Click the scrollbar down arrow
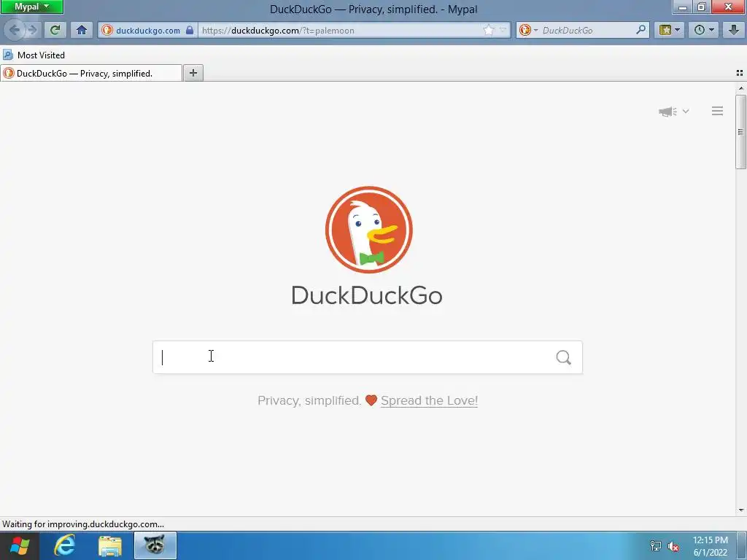The image size is (747, 560). [x=740, y=510]
